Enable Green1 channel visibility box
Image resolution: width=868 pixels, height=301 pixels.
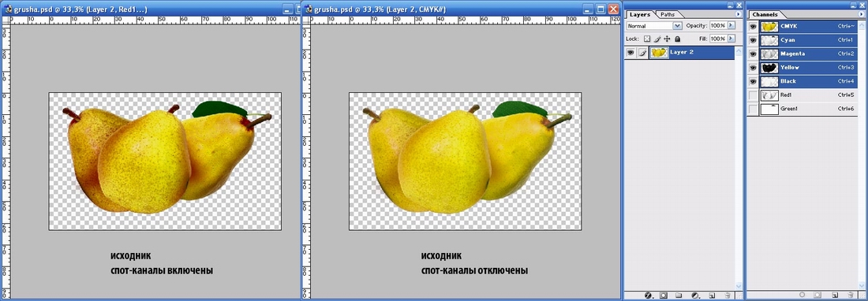pos(752,109)
